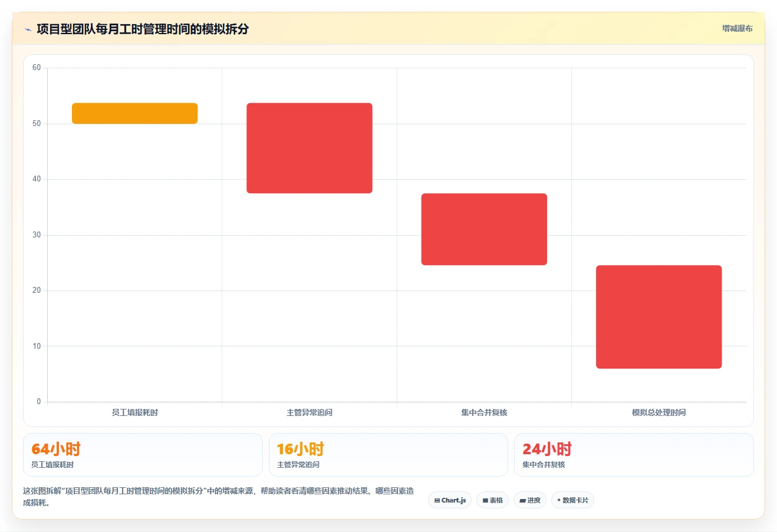Click the red 主管异常追问 bar

[x=310, y=148]
